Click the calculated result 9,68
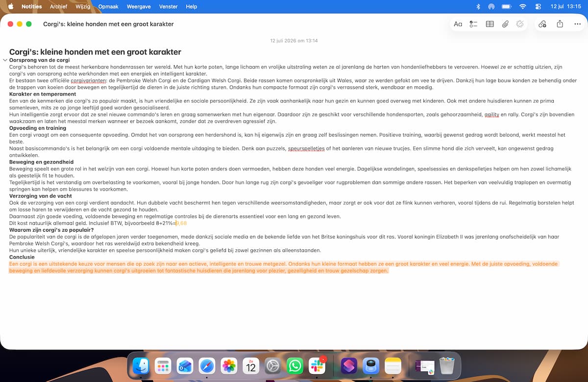The width and height of the screenshot is (588, 382). coord(181,223)
